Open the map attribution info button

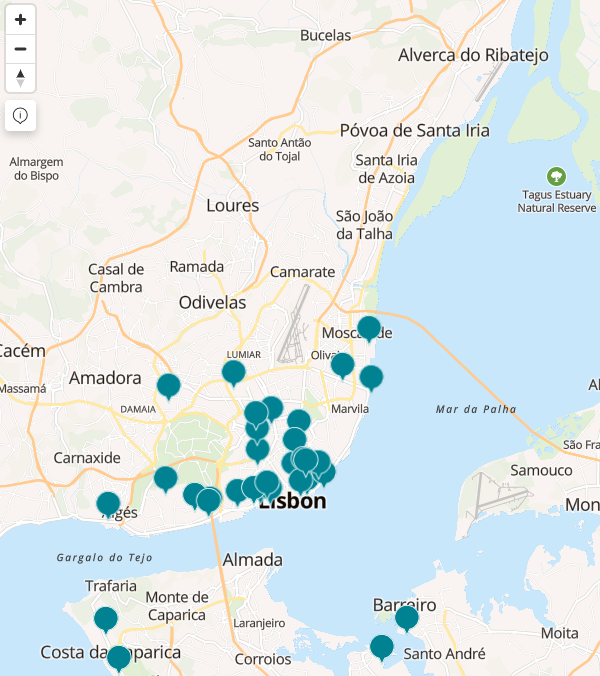tap(20, 115)
